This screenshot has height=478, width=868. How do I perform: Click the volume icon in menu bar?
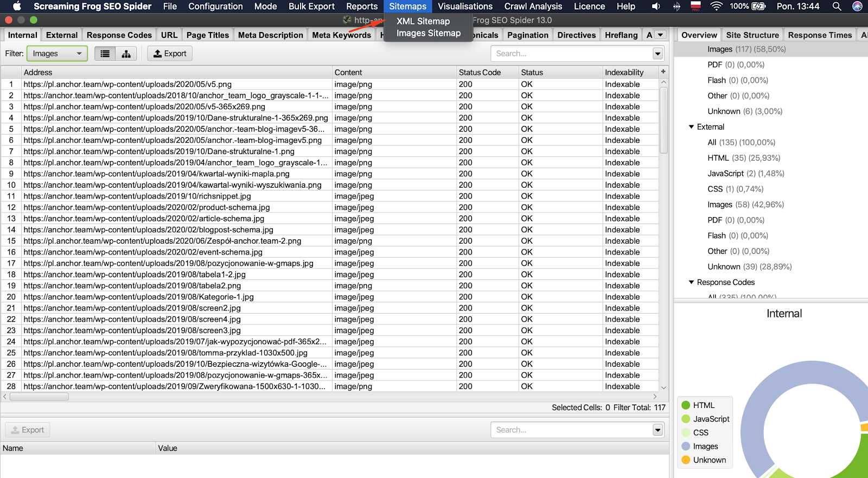pos(656,7)
